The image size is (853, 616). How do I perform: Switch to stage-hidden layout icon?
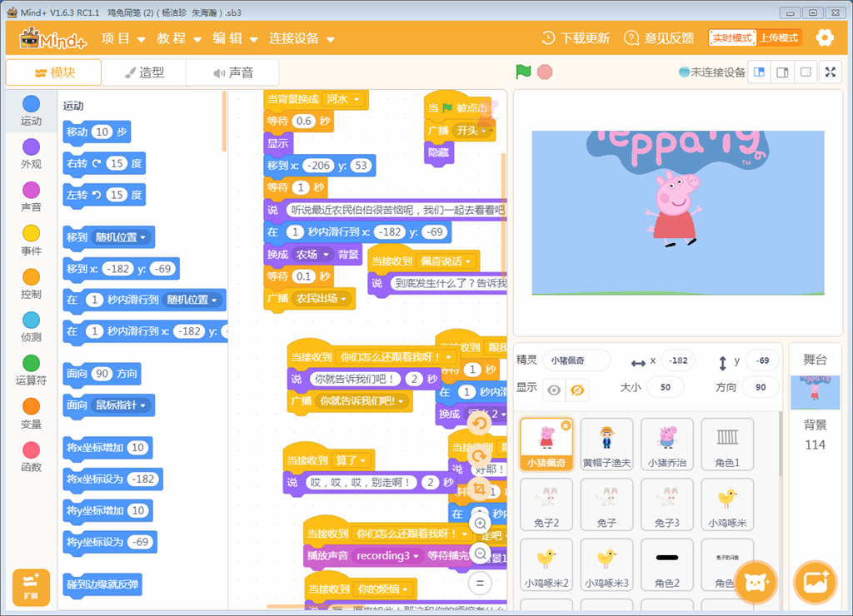click(x=806, y=72)
